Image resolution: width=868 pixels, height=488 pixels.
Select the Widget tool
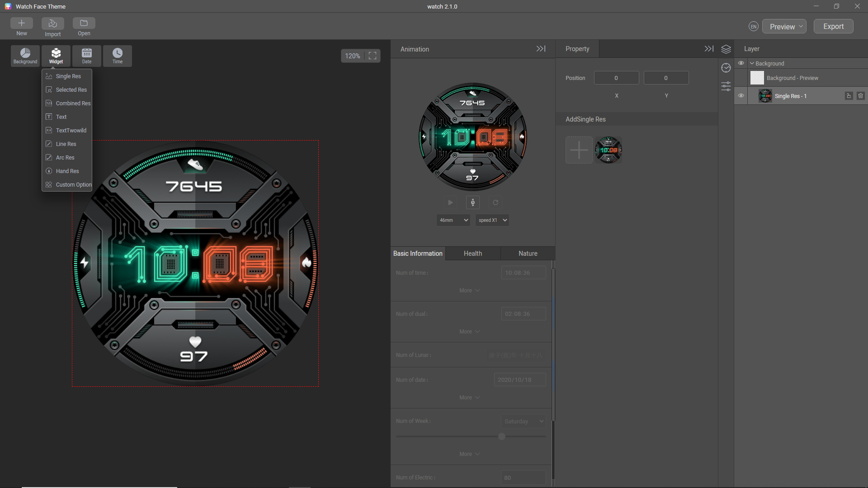tap(56, 56)
